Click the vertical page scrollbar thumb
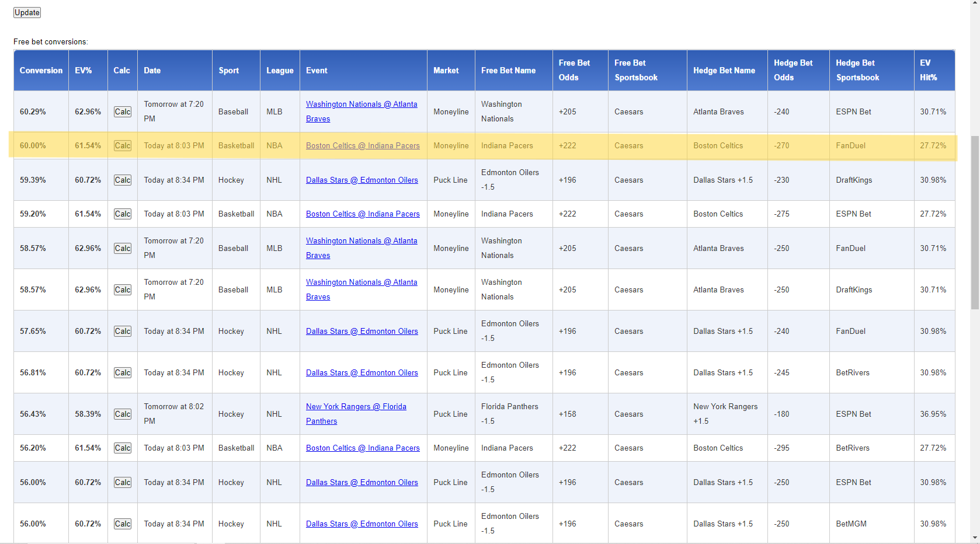 [x=975, y=222]
